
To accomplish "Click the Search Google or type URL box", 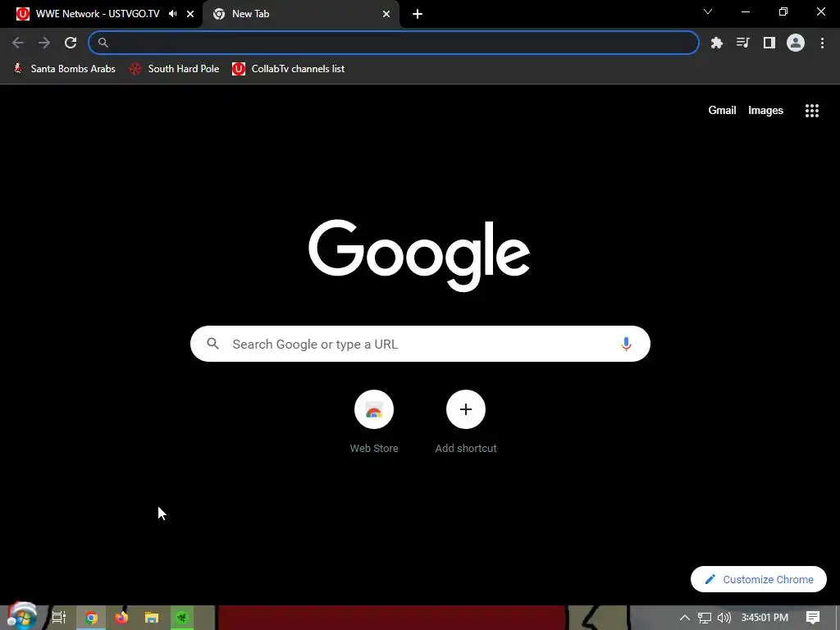I will 420,344.
